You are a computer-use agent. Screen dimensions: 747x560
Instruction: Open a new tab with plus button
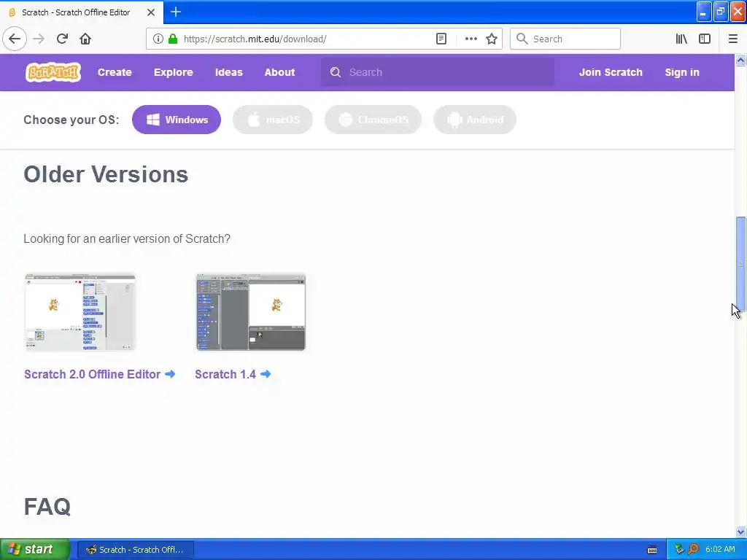point(176,12)
